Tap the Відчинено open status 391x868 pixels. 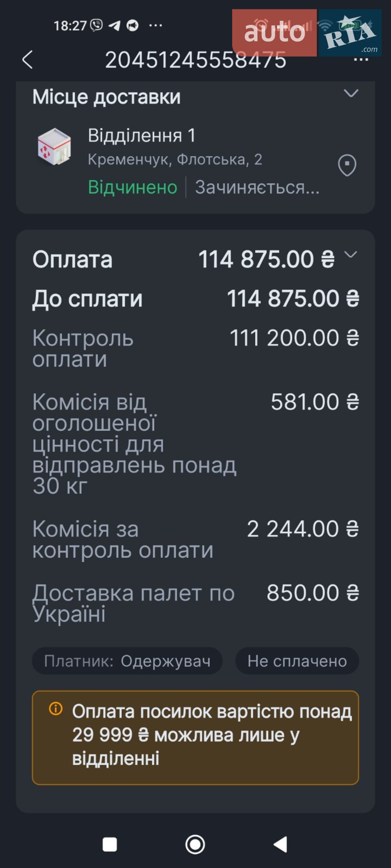pos(133,187)
